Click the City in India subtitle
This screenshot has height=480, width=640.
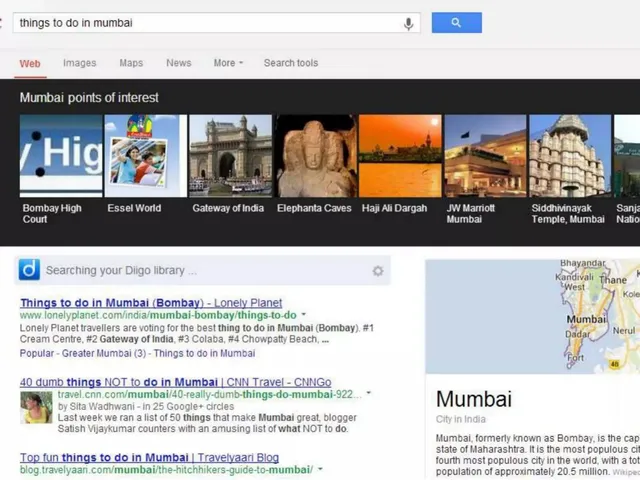461,419
